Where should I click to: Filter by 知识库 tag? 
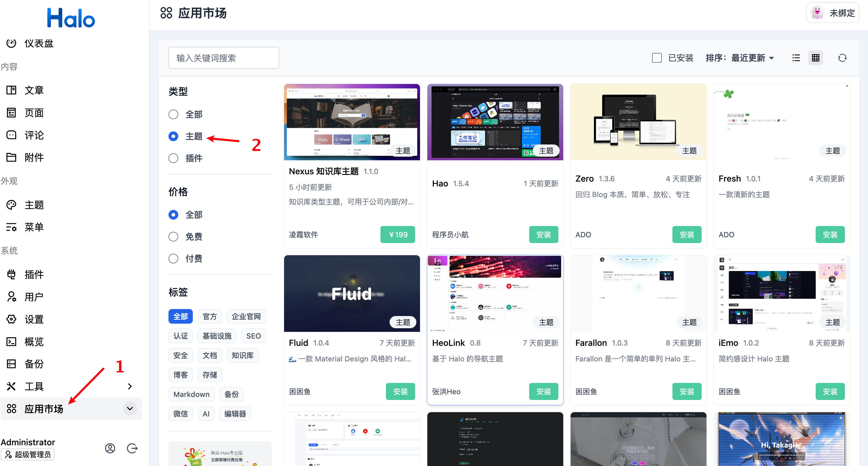coord(243,356)
